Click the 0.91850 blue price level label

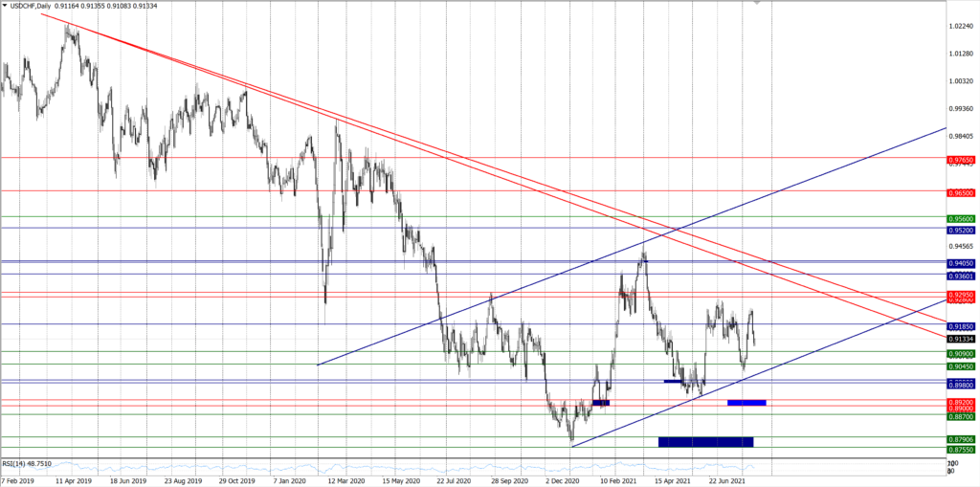coord(961,326)
